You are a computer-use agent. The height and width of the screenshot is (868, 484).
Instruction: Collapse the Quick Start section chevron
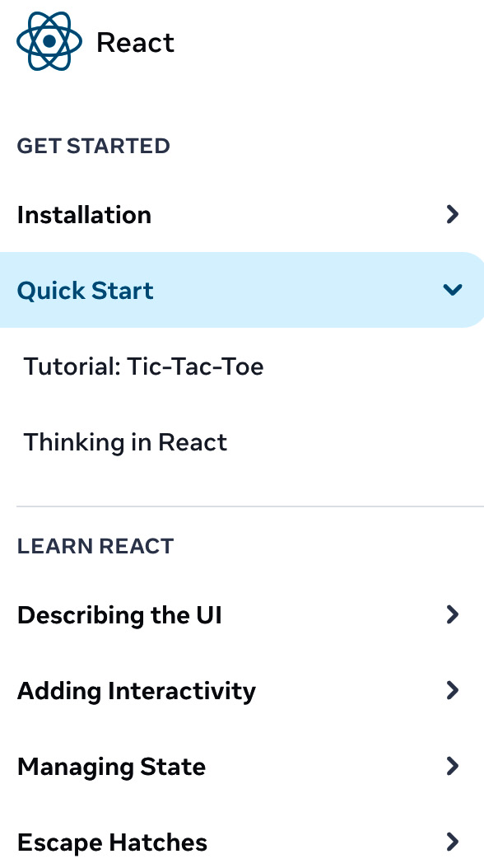452,290
